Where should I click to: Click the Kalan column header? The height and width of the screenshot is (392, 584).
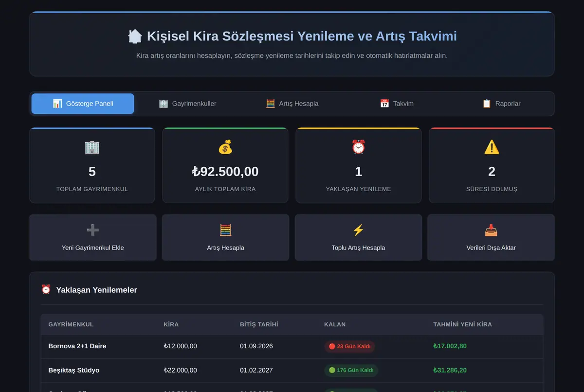pos(335,324)
